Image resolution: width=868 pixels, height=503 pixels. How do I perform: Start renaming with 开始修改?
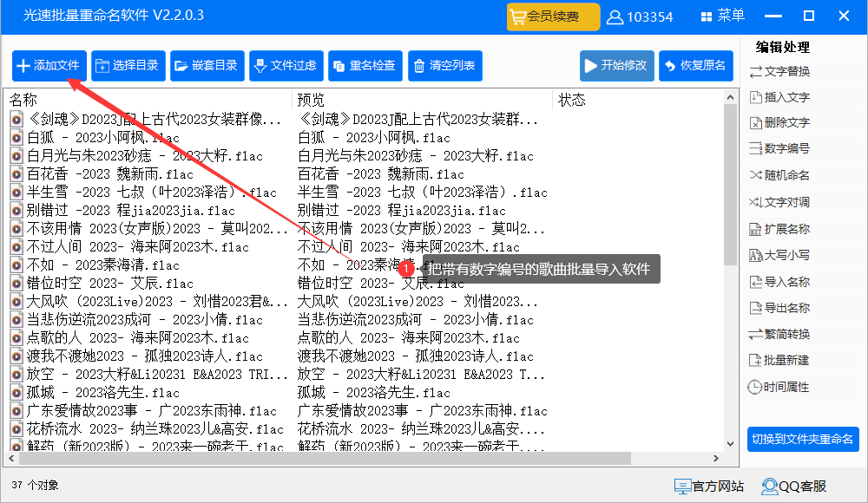tap(616, 66)
